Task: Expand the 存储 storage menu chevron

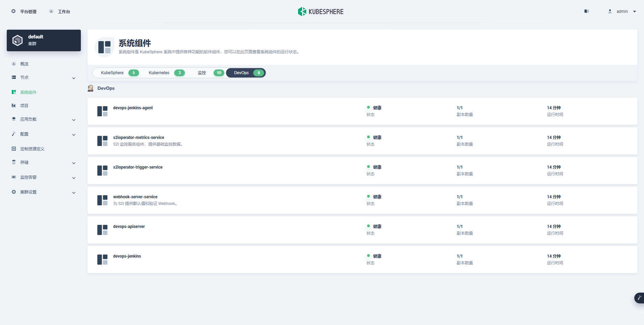Action: tap(74, 163)
